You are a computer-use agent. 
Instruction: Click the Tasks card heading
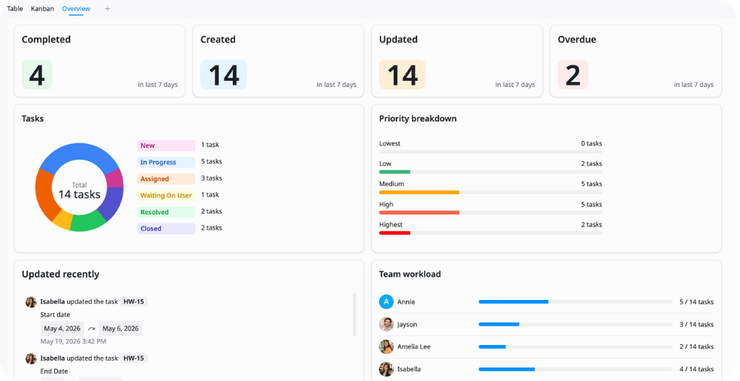click(33, 119)
